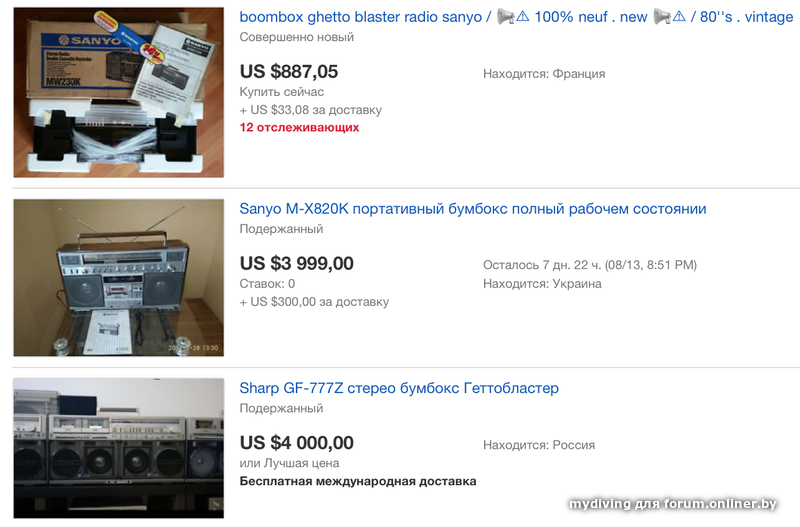
Task: Click 'Бесплатная международная доставка' shipping text
Action: point(358,481)
